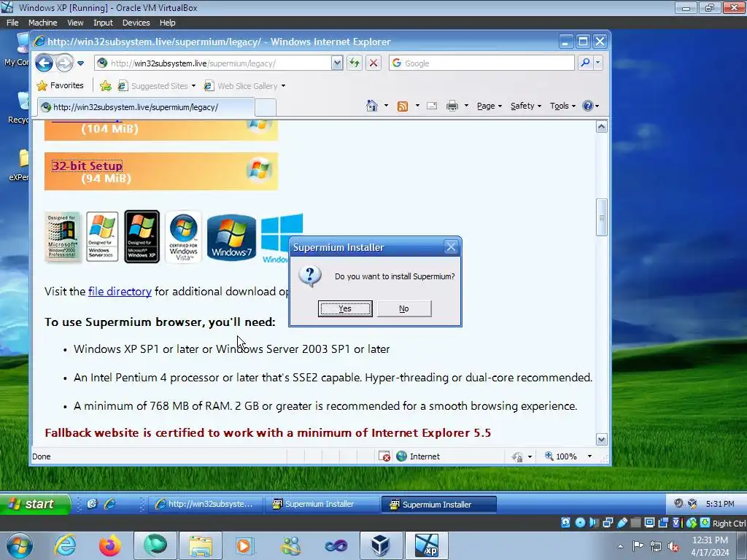This screenshot has width=747, height=560.
Task: Click the IE Forward arrow button
Action: [x=64, y=63]
